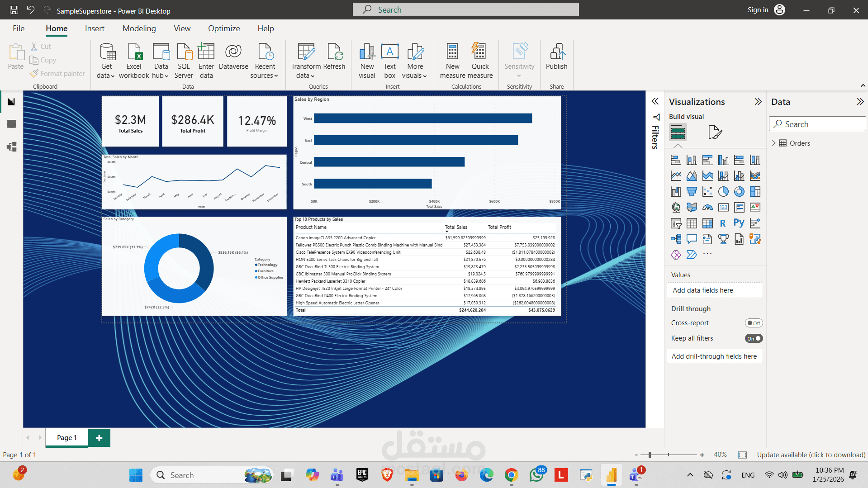868x488 pixels.
Task: Select the Q&A speech bubble visual
Action: click(692, 239)
